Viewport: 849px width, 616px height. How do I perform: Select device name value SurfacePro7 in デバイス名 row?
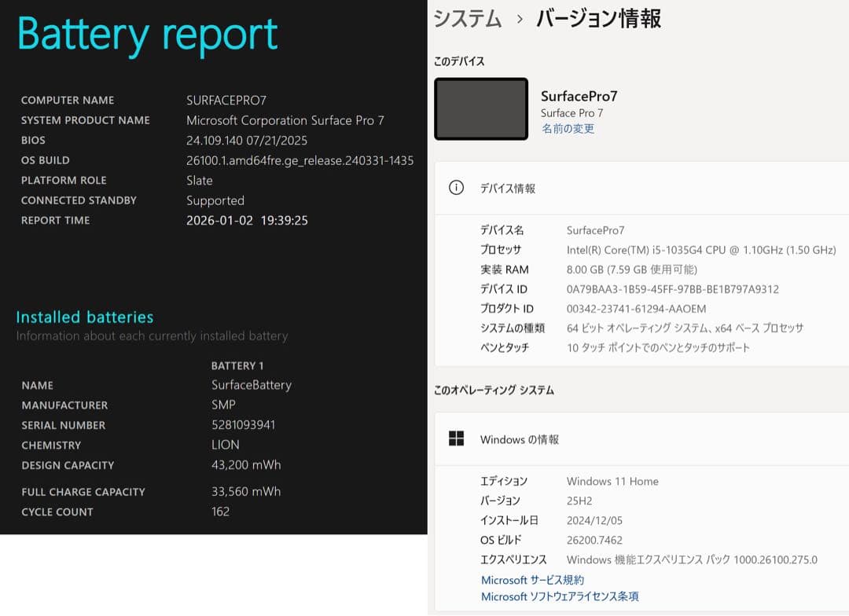595,230
